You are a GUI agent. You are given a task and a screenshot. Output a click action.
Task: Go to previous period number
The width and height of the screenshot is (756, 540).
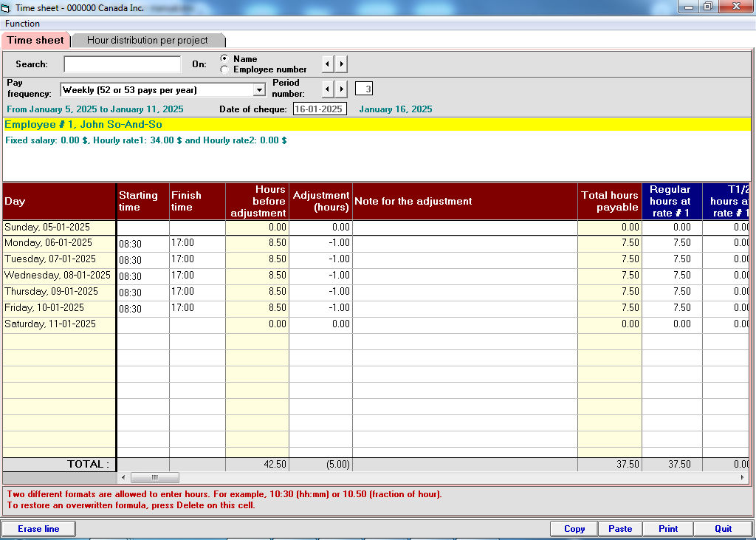[x=329, y=89]
